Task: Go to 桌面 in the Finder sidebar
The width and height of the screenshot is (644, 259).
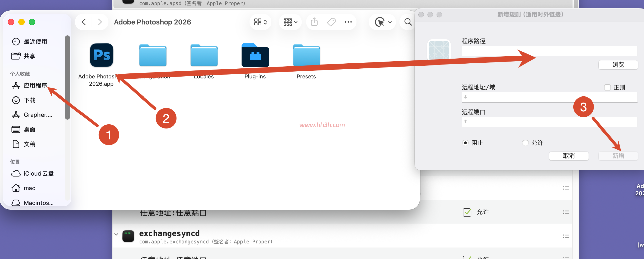Action: [x=24, y=129]
